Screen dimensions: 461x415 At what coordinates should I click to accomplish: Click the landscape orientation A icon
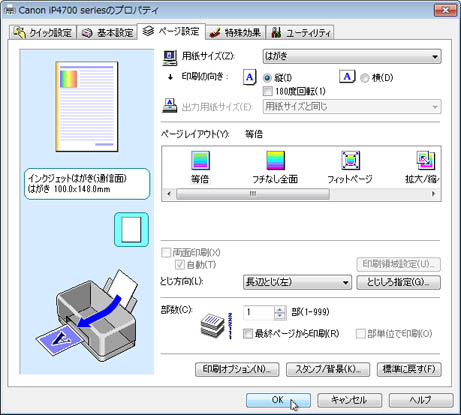coord(347,77)
